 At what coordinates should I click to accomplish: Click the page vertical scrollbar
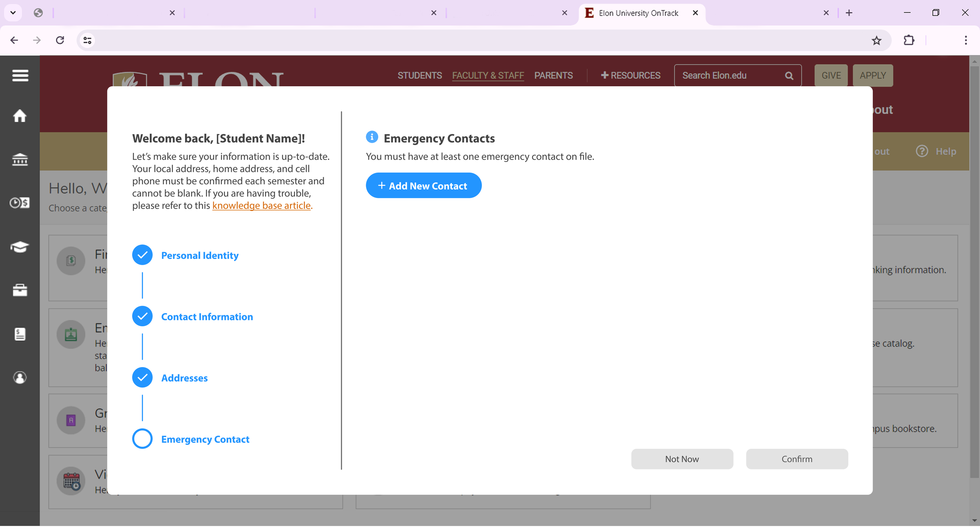coord(974,275)
